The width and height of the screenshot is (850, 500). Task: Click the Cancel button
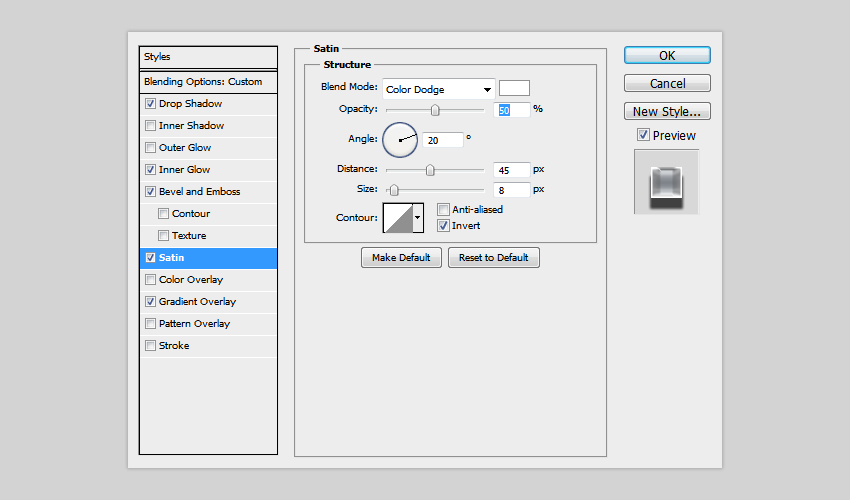click(x=667, y=83)
